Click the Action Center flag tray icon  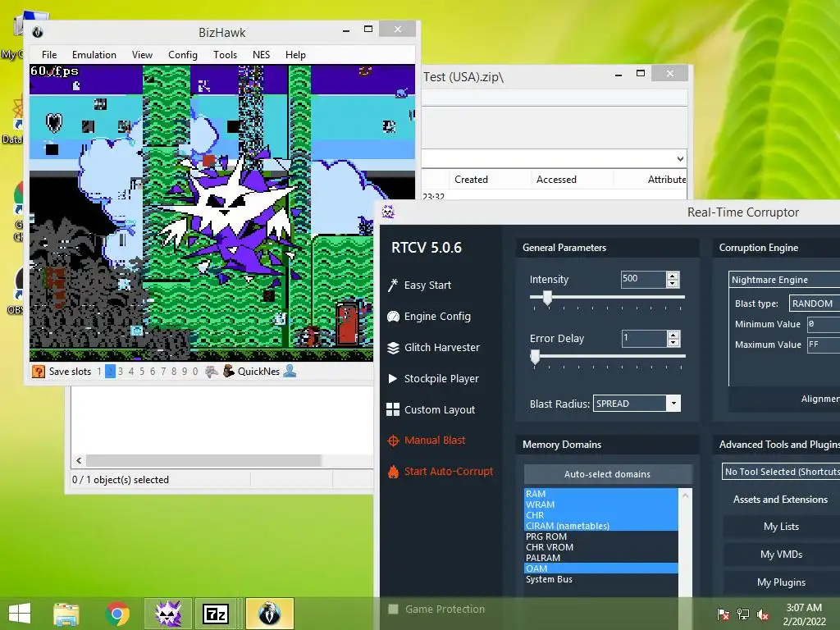tap(723, 614)
